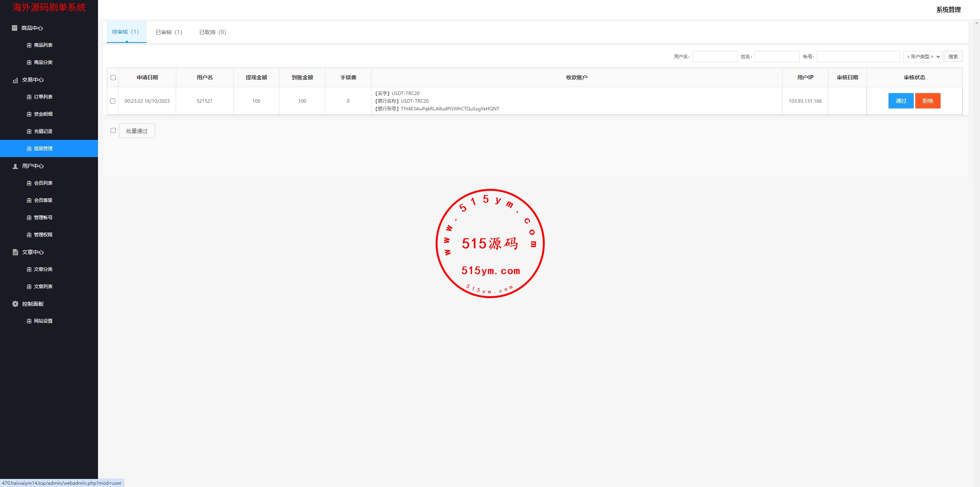
Task: Switch to the 已审核 (1) tab
Action: coord(169,32)
